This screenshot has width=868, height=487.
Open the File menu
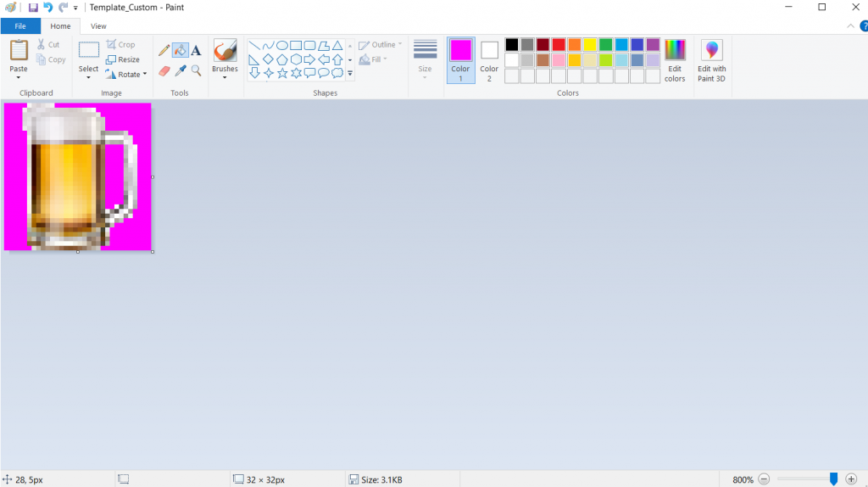tap(20, 26)
